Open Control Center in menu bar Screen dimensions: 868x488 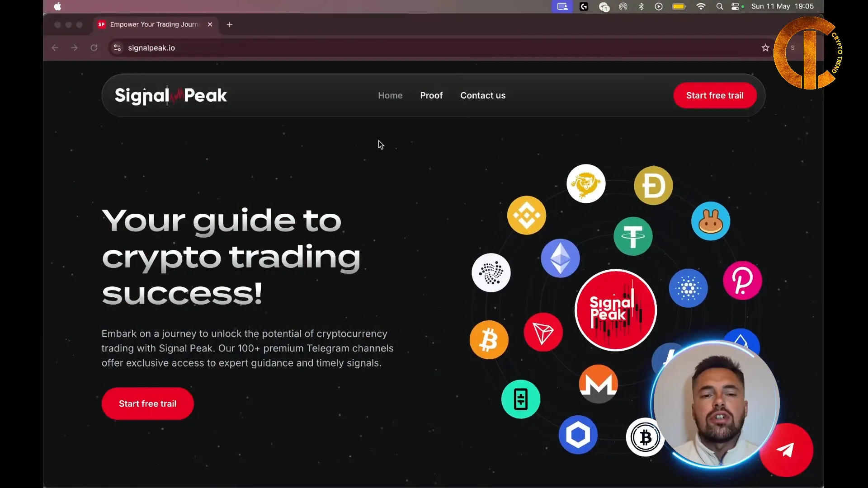736,6
